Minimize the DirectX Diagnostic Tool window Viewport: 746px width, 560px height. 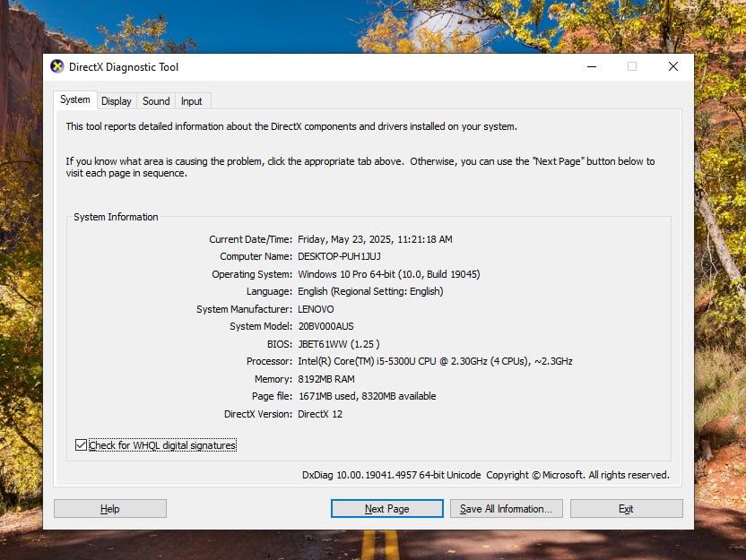tap(592, 66)
